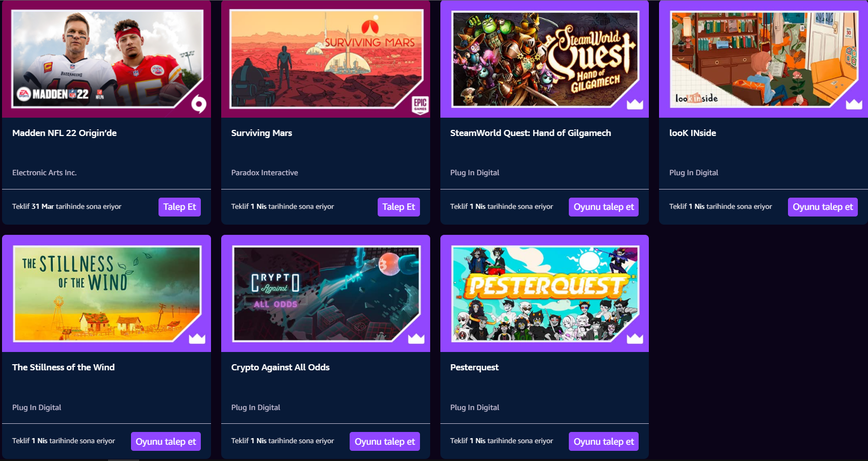
Task: Click the crown icon on the SteamWorld Quest card
Action: tap(635, 104)
